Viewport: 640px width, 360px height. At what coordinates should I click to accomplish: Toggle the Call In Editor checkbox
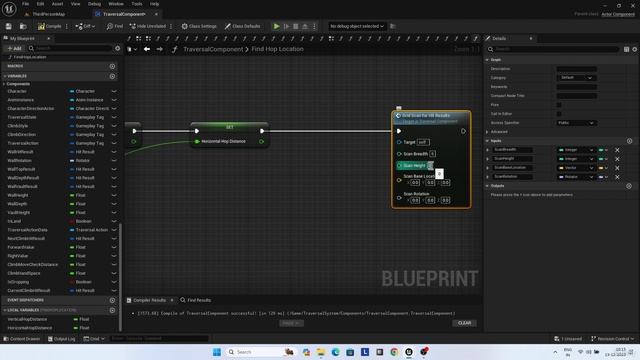[559, 114]
